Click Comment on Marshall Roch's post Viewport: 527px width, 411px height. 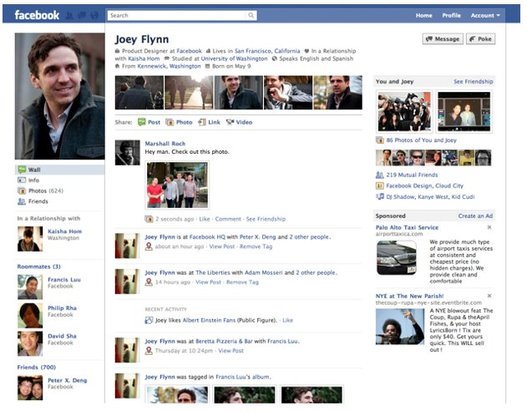pos(228,219)
